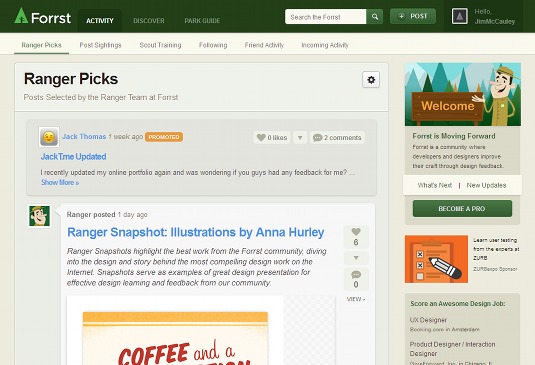The width and height of the screenshot is (535, 365).
Task: Click 'Forrst is Moving Forward' heading
Action: click(454, 136)
